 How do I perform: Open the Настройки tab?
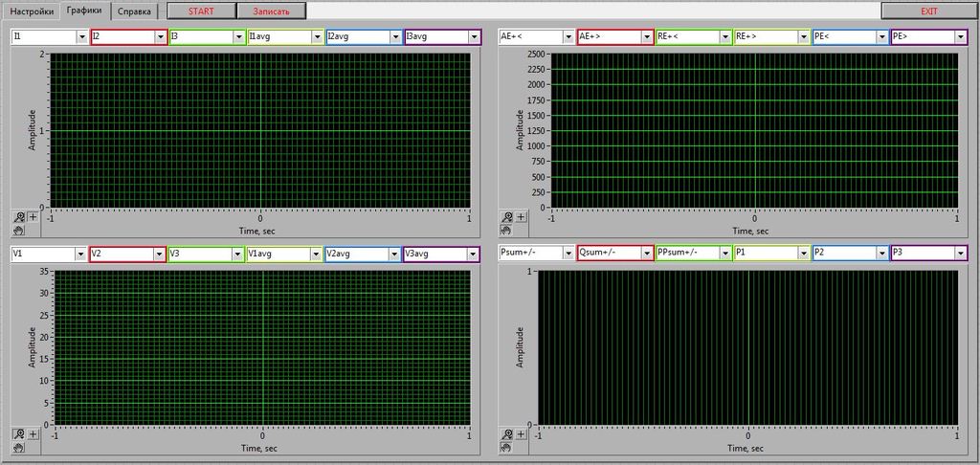click(x=32, y=11)
